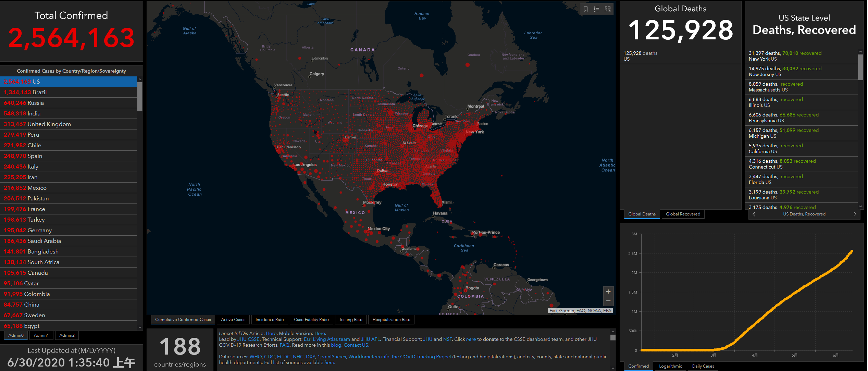Open the map bookmarks icon
Image resolution: width=868 pixels, height=371 pixels.
point(586,9)
